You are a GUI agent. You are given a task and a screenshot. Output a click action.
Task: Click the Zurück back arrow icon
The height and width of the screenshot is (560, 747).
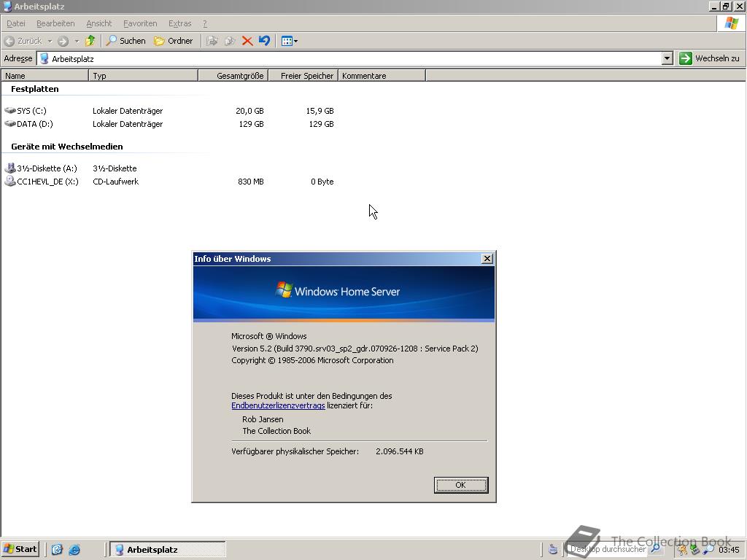pos(9,41)
